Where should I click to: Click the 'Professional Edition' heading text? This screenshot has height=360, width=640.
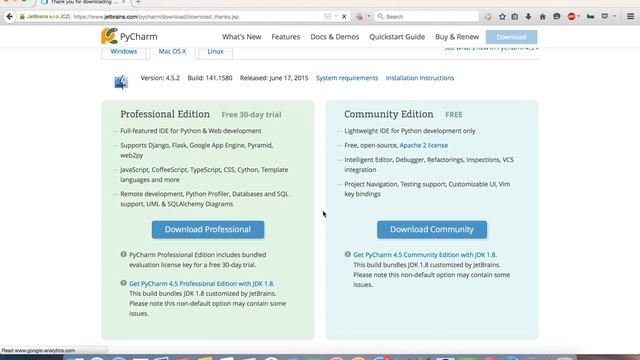click(x=165, y=114)
